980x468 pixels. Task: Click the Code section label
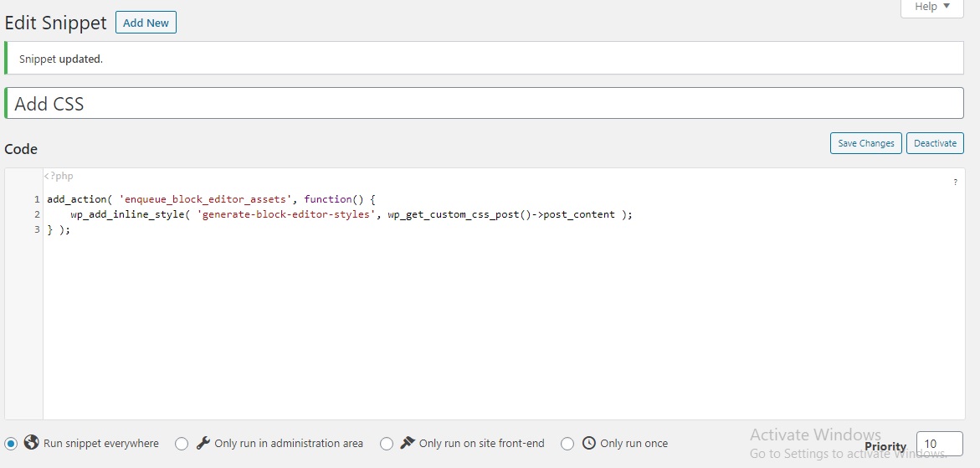pyautogui.click(x=21, y=149)
